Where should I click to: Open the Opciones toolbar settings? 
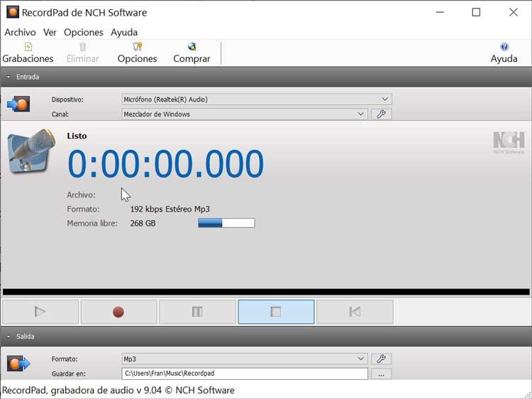(x=137, y=53)
